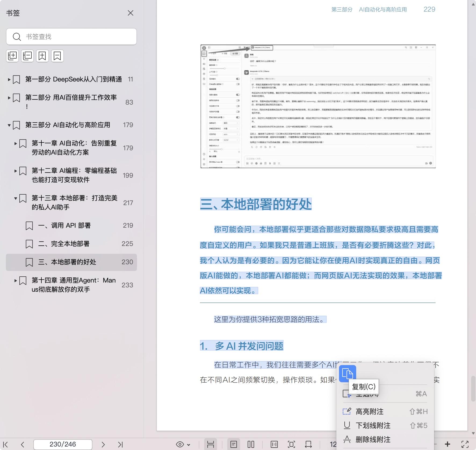Select the two-page view icon
The height and width of the screenshot is (450, 476).
click(251, 444)
